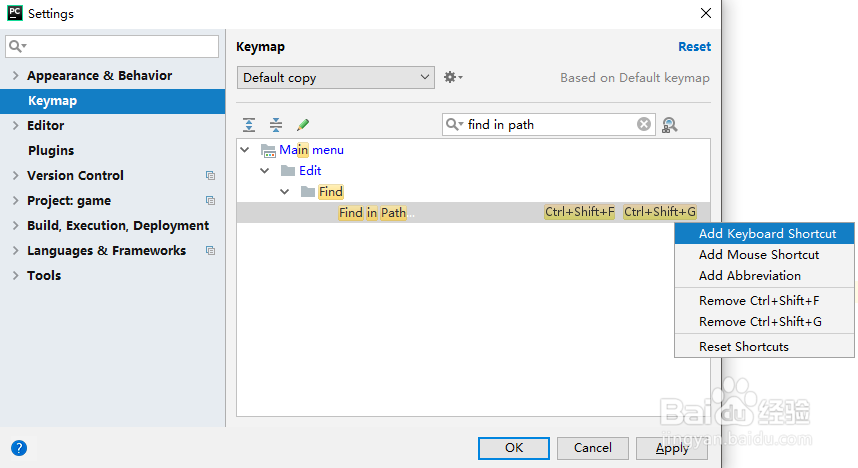Click the Reset link in Keymap header
Viewport: 858px width, 468px height.
(x=694, y=47)
